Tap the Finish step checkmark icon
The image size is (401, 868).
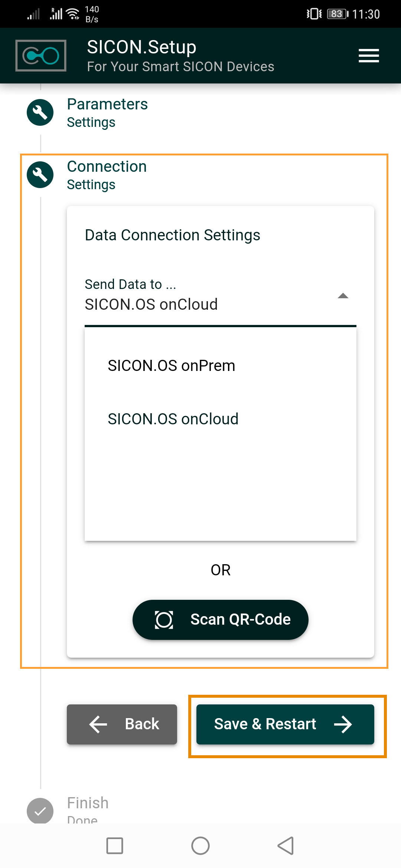[x=40, y=811]
